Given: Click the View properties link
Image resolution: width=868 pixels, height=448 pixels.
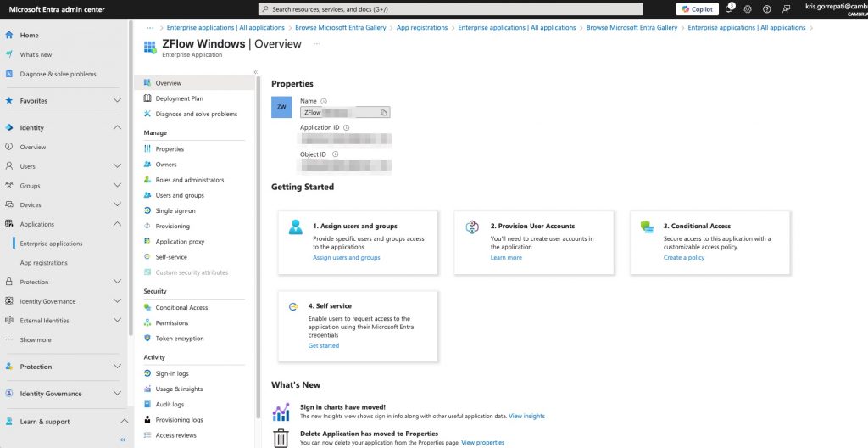Looking at the screenshot, I should [x=482, y=442].
